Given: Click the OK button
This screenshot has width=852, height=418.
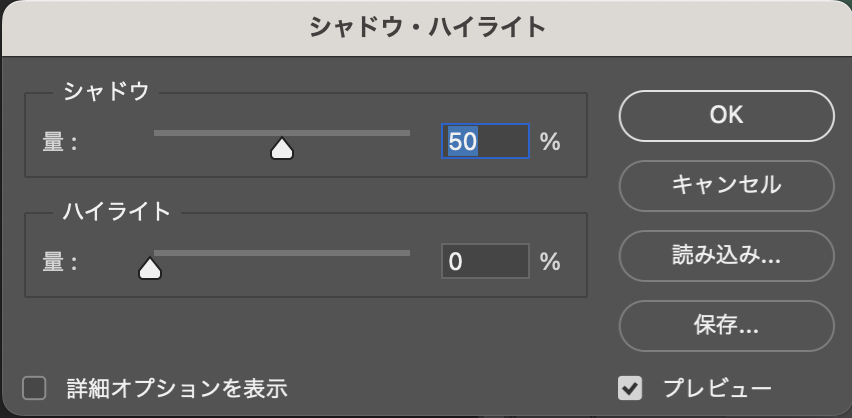Looking at the screenshot, I should pos(726,115).
